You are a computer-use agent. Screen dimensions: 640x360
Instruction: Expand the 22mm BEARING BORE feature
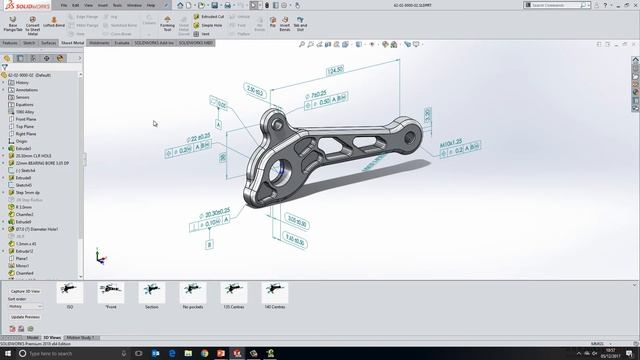click(4, 163)
